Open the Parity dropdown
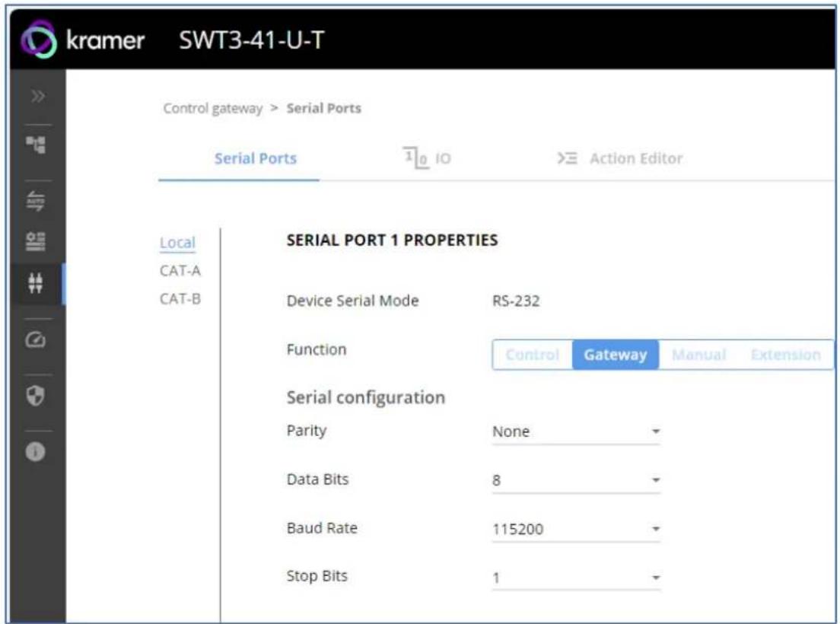 [576, 431]
